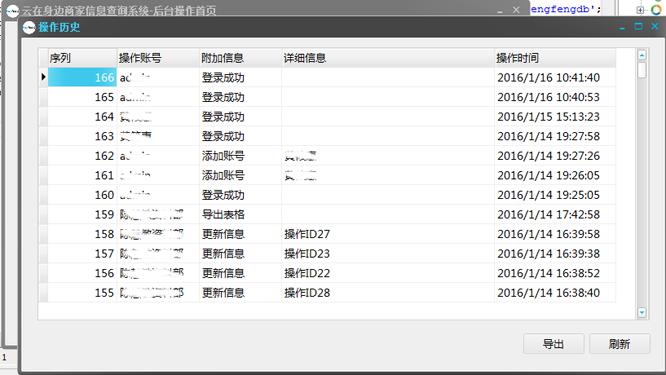666x375 pixels.
Task: Click timestamp 2016/1/14 19:26:05
Action: pos(548,175)
